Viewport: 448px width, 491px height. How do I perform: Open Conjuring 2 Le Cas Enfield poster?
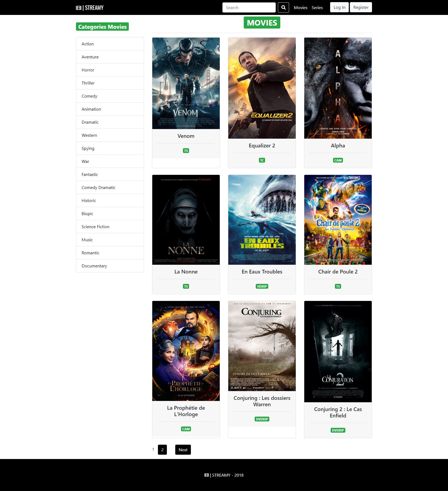click(x=338, y=352)
